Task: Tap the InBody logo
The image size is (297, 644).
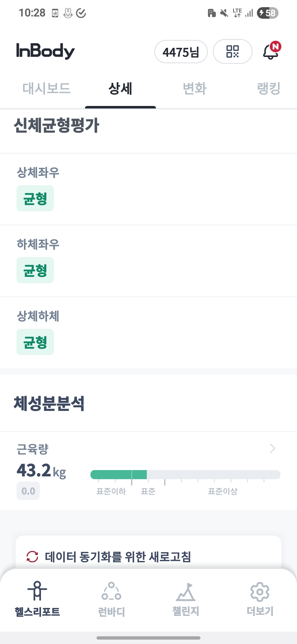Action: (x=46, y=51)
